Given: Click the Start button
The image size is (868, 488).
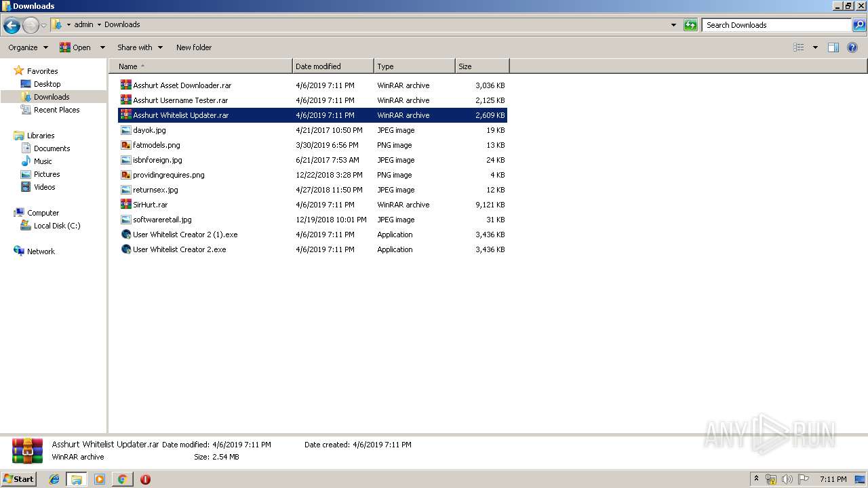Looking at the screenshot, I should coord(18,479).
